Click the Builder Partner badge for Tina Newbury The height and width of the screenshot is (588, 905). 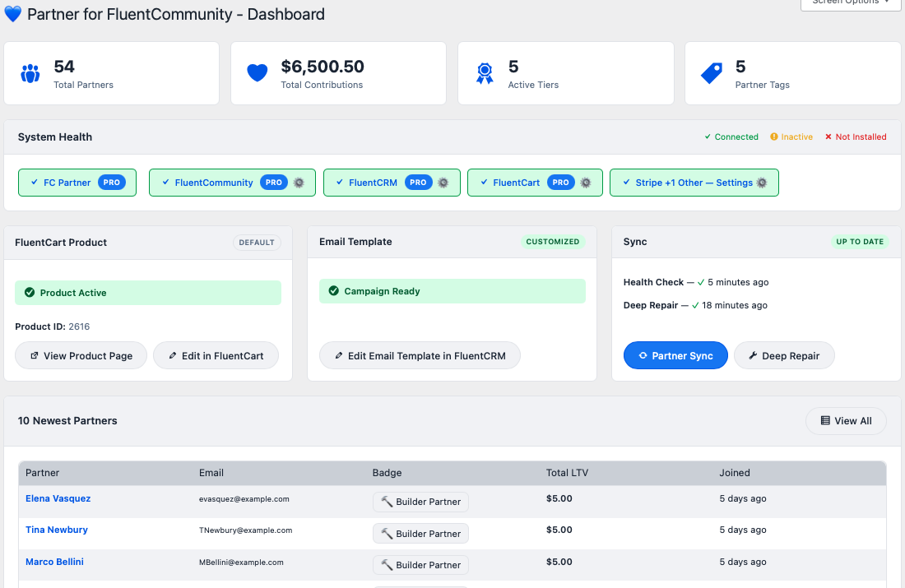pos(420,533)
